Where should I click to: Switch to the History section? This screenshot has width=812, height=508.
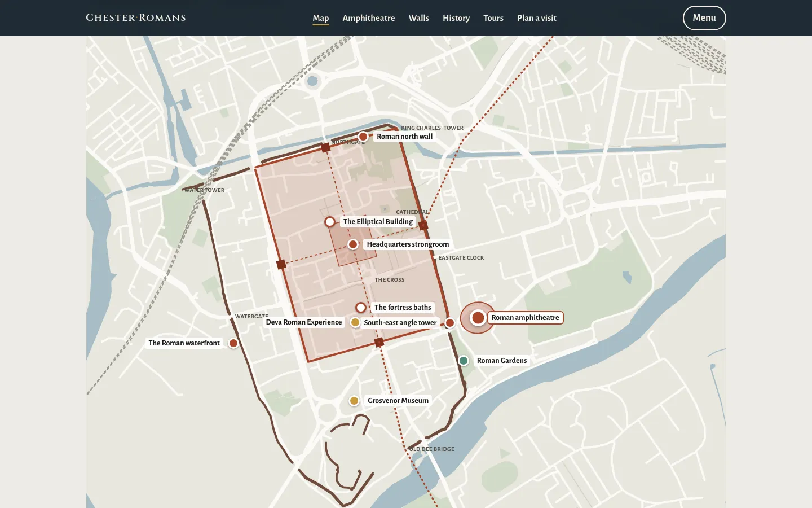(456, 18)
